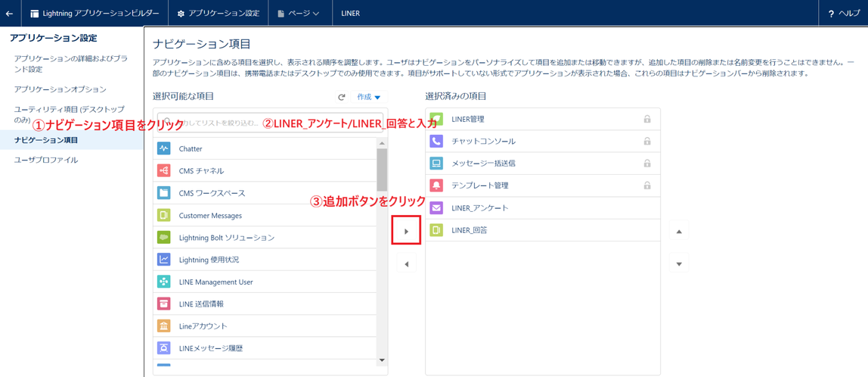This screenshot has width=868, height=377.
Task: Click the Lightning Bolt ソリューション icon
Action: 164,237
